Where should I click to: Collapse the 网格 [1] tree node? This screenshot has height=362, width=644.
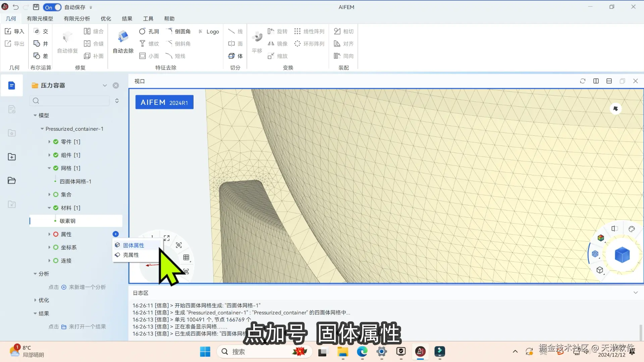click(x=49, y=168)
